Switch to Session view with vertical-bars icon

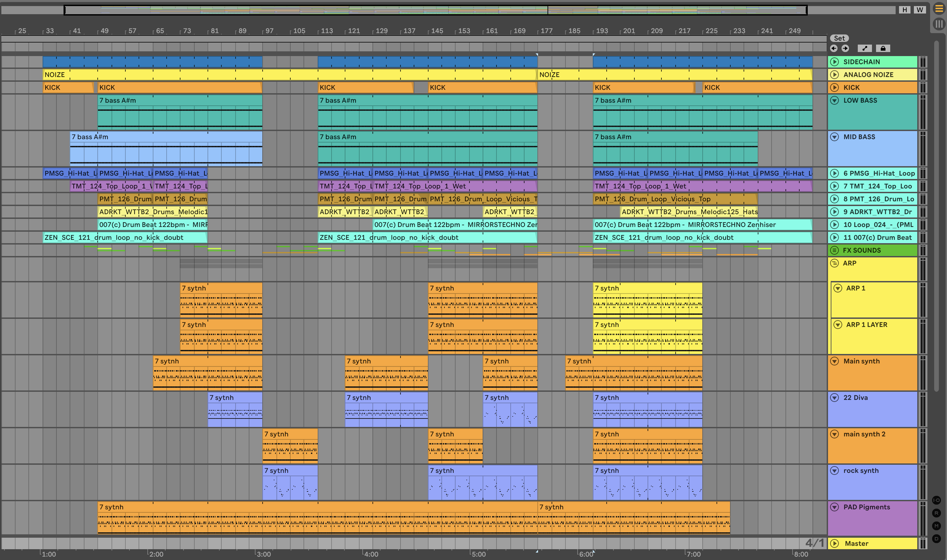(939, 24)
